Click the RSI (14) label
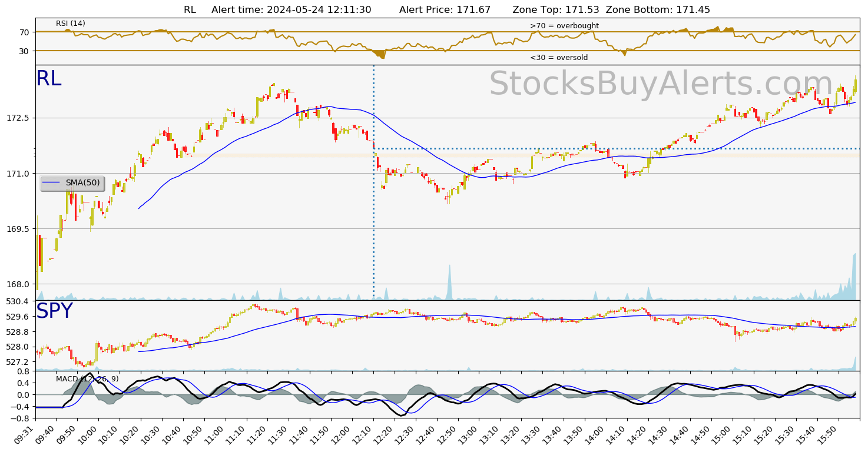868x452 pixels. point(71,24)
